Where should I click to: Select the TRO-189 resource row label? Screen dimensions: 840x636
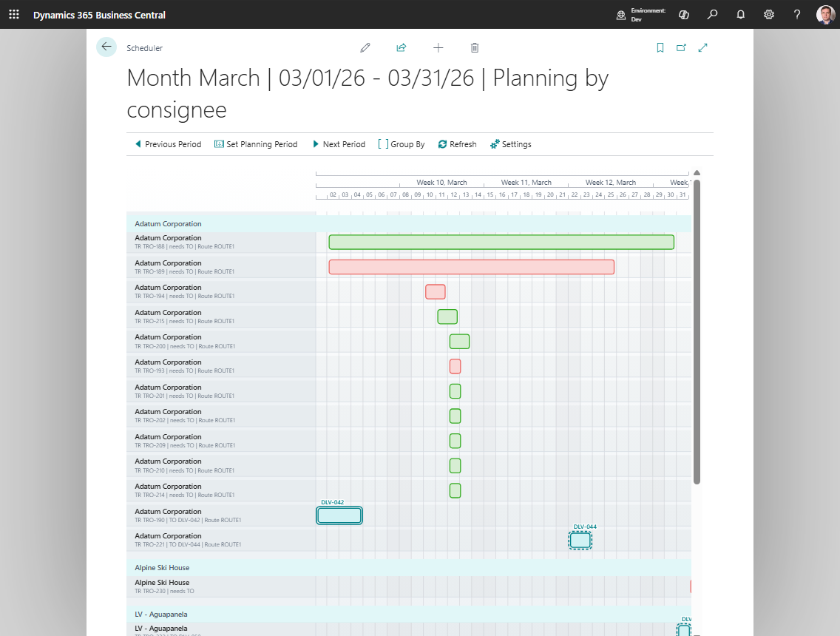tap(221, 267)
